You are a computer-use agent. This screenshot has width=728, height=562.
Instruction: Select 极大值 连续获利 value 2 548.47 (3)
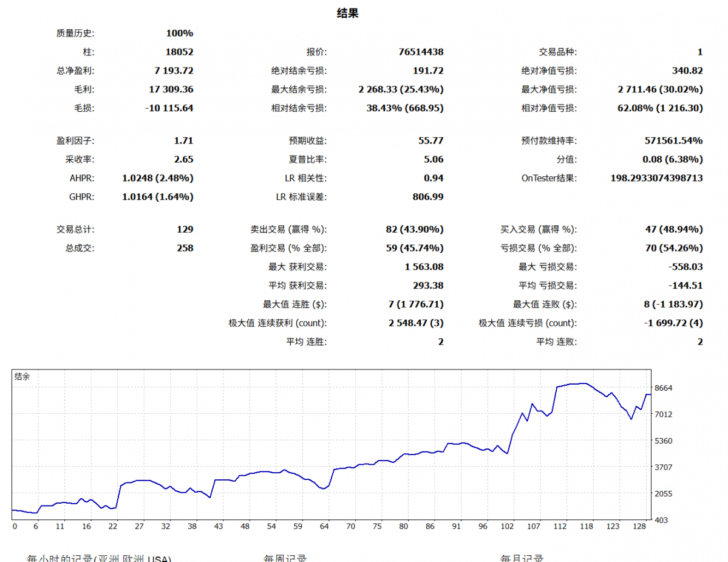[416, 323]
